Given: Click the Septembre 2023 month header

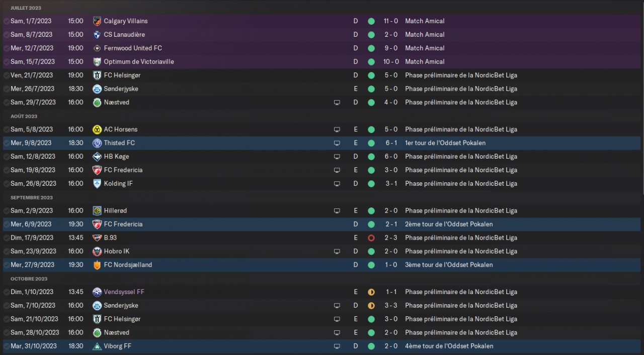Looking at the screenshot, I should [32, 197].
